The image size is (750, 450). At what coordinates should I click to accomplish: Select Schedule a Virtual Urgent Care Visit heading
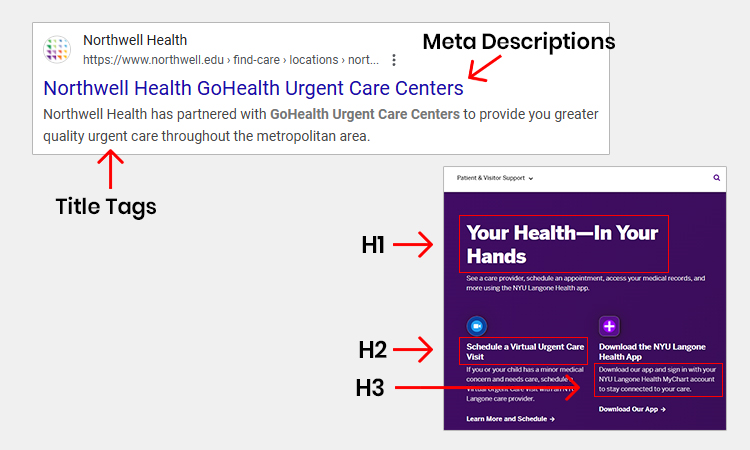524,351
